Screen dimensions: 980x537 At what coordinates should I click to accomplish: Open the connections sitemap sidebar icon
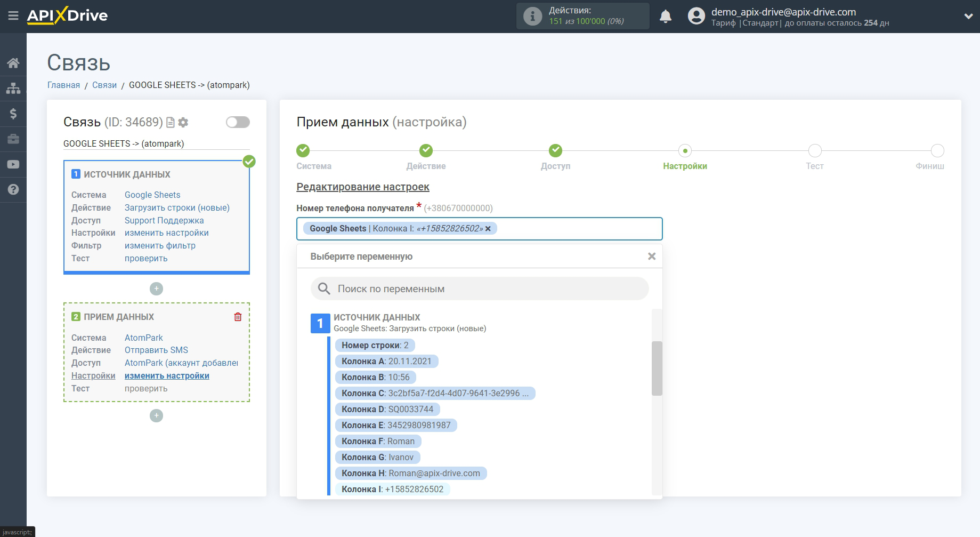point(13,88)
